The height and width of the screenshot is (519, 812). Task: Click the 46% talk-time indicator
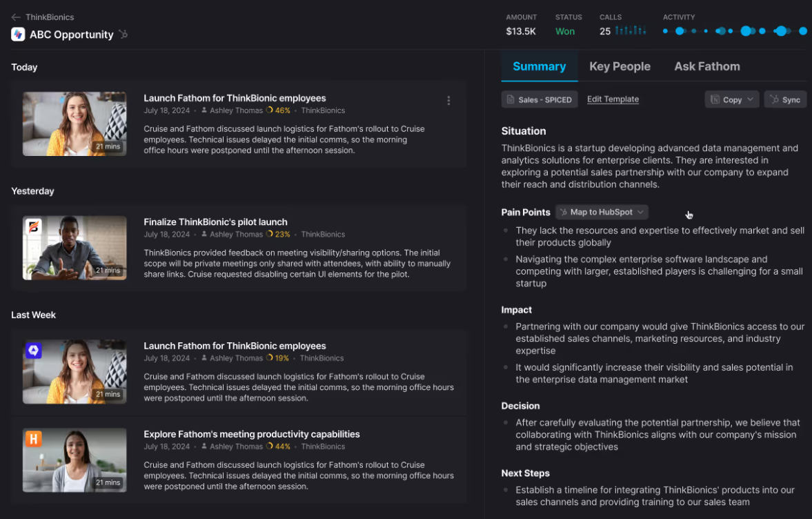(279, 110)
